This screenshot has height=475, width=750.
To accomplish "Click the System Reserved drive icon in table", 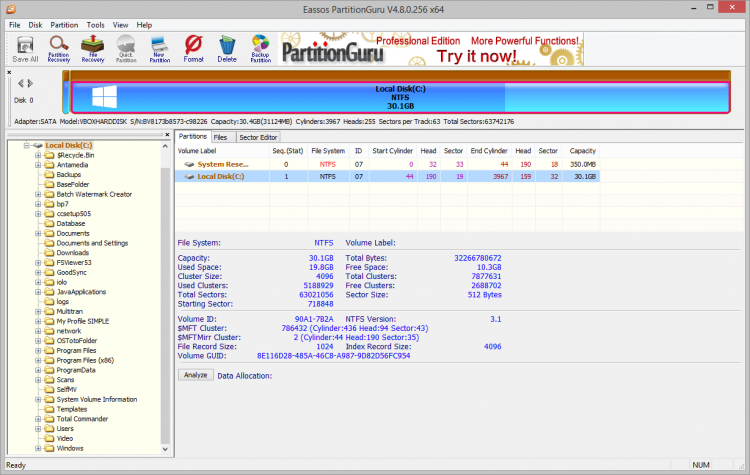I will tap(189, 164).
